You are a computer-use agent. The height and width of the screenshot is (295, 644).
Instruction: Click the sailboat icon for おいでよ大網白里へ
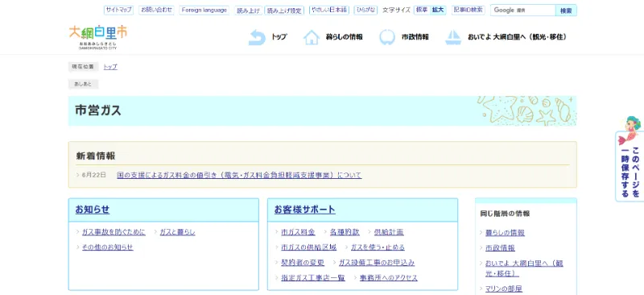click(453, 37)
